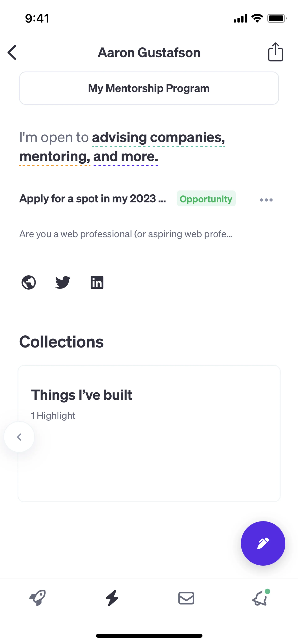
Task: Switch to the lightning bolt tab
Action: [112, 598]
